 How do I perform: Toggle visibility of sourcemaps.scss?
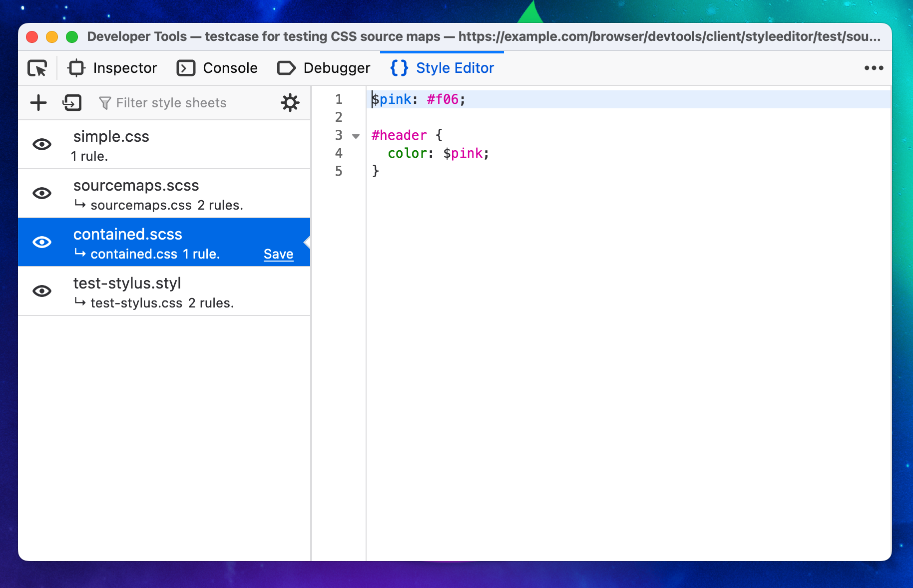(x=42, y=193)
